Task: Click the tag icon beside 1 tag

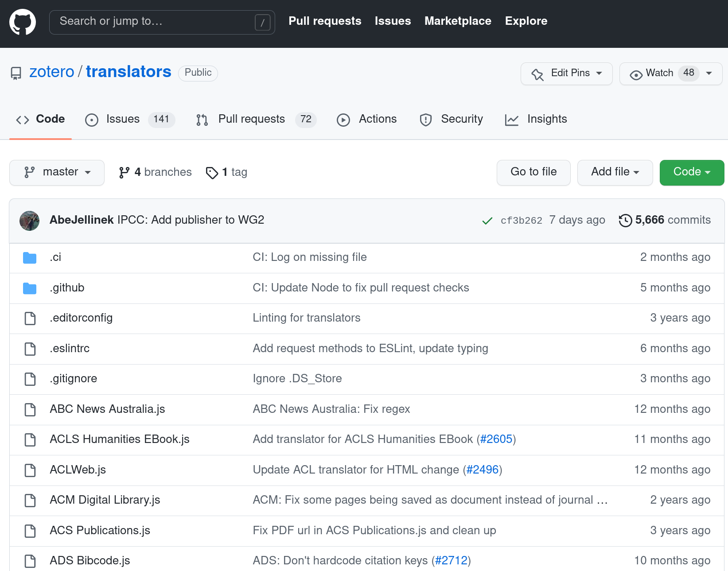Action: click(212, 173)
